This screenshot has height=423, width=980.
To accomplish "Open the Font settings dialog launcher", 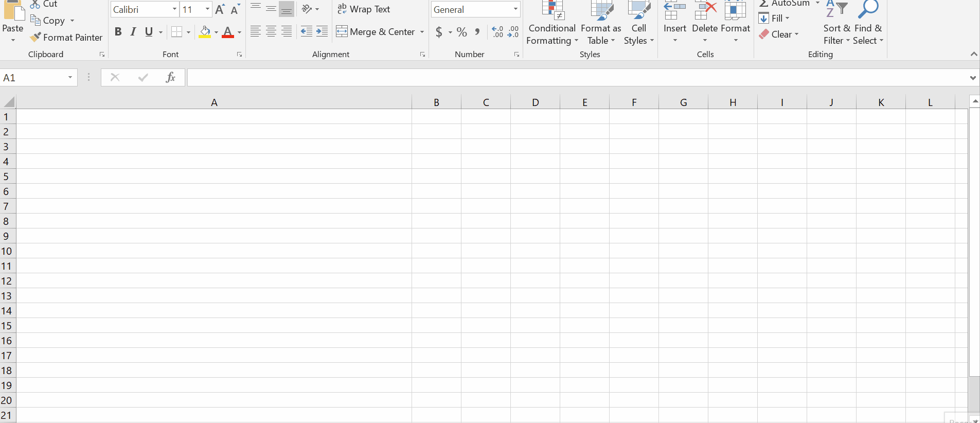I will click(x=239, y=55).
